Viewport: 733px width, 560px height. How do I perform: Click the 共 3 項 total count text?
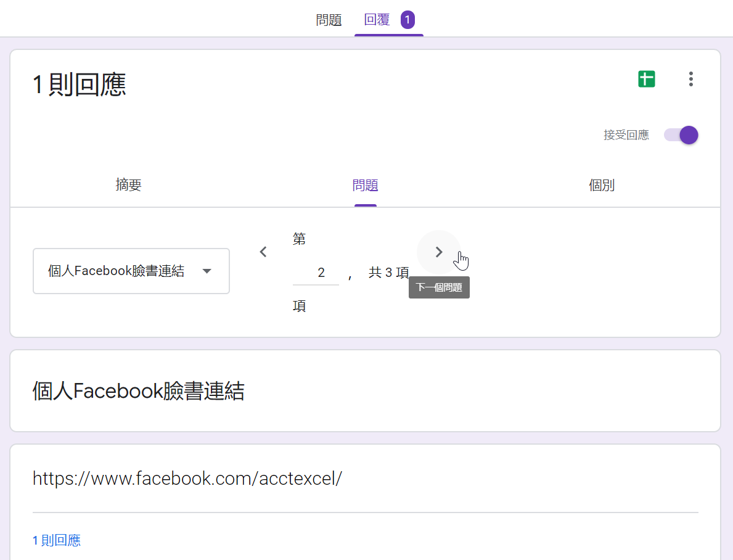tap(388, 272)
